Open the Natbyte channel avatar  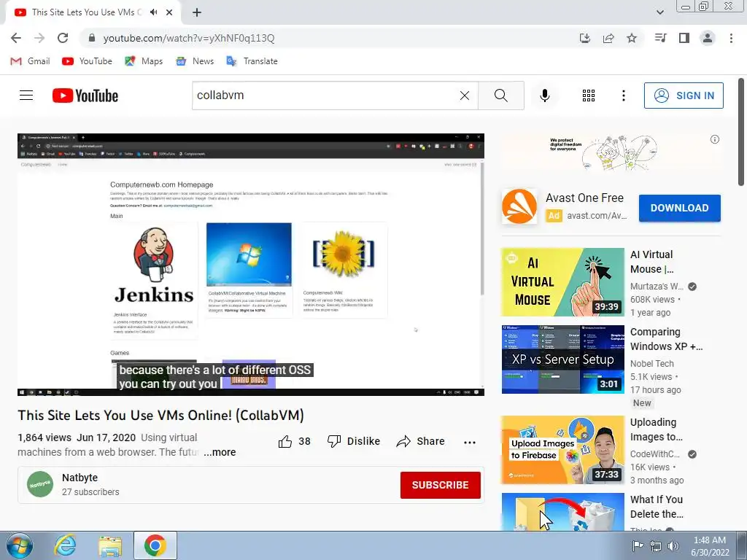(x=40, y=484)
